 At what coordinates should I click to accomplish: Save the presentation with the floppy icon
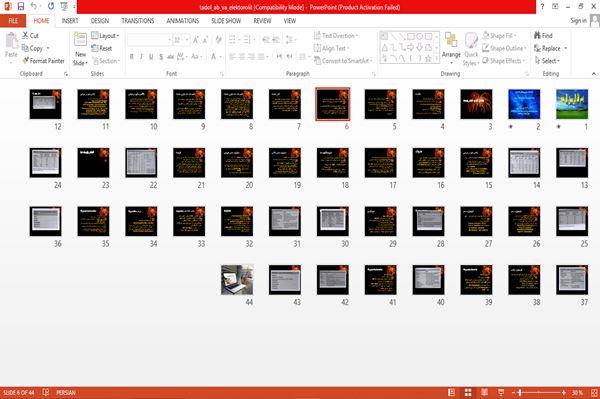[21, 6]
